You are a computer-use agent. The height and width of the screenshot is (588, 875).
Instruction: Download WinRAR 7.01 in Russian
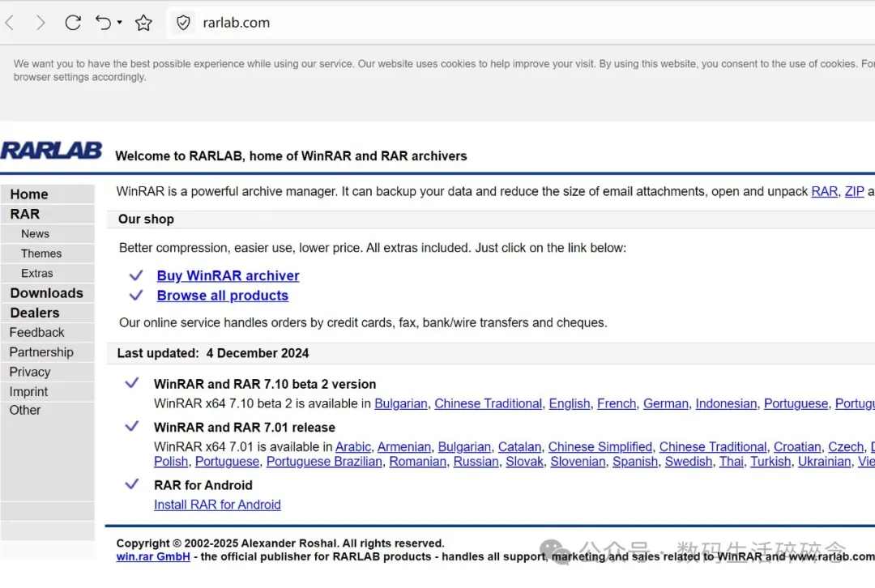point(476,462)
